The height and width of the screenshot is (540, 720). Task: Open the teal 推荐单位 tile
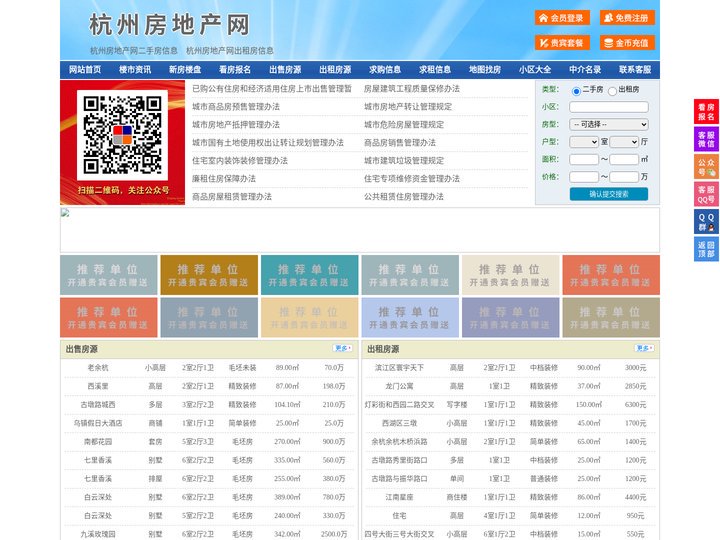(x=309, y=275)
